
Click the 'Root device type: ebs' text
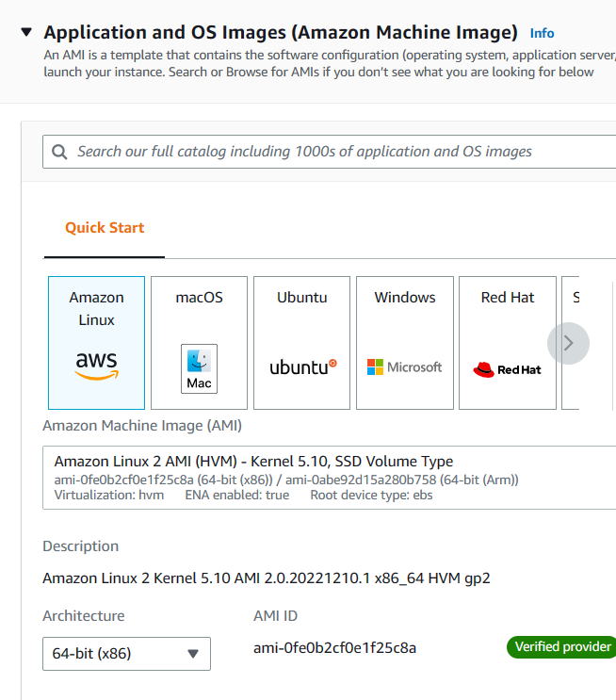[371, 496]
